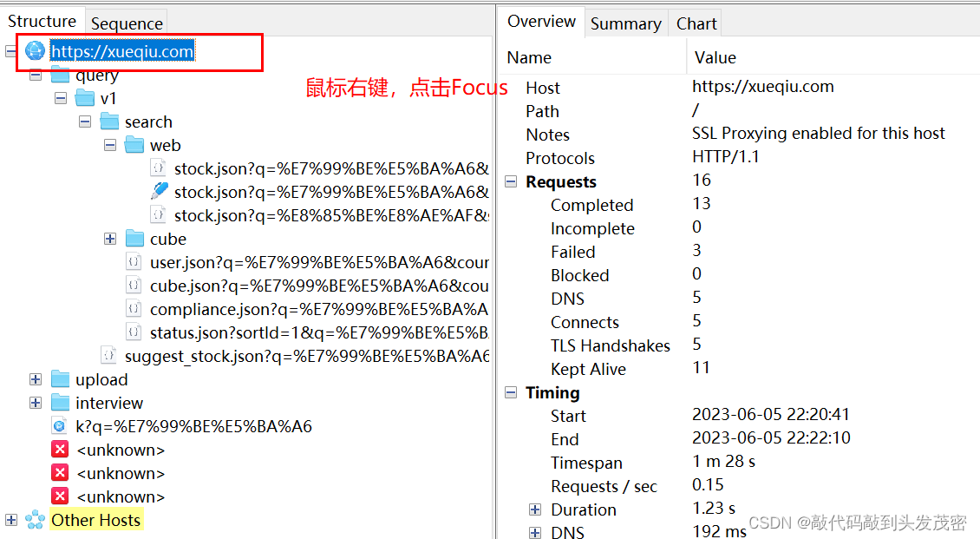
Task: Select the suggest_stock.json request
Action: pyautogui.click(x=307, y=357)
